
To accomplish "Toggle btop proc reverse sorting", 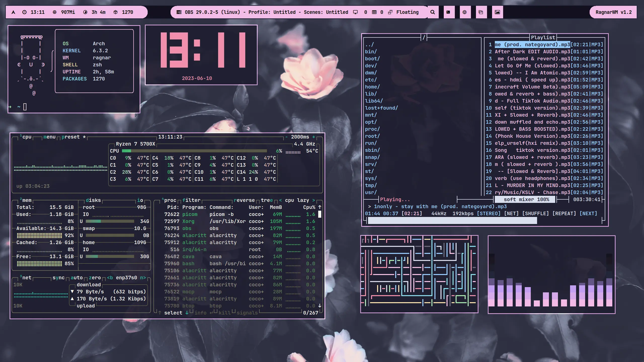I will click(244, 200).
